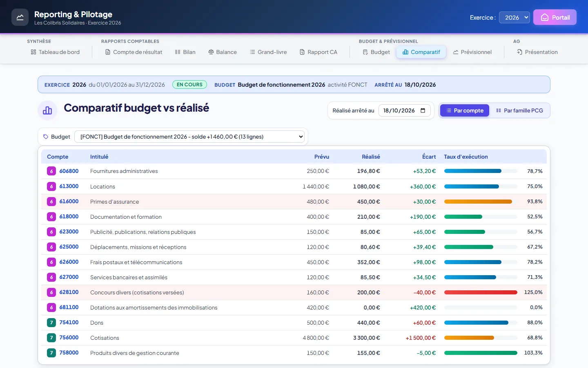The height and width of the screenshot is (368, 588).
Task: Click the class 6 badge for account 625000
Action: tap(51, 247)
